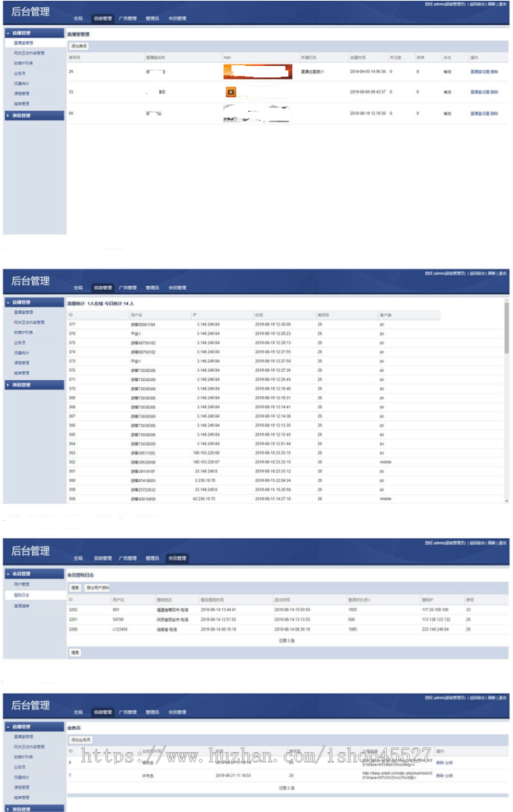Click IP 180.163.220.68 in row 363
This screenshot has height=812, width=513.
point(206,452)
